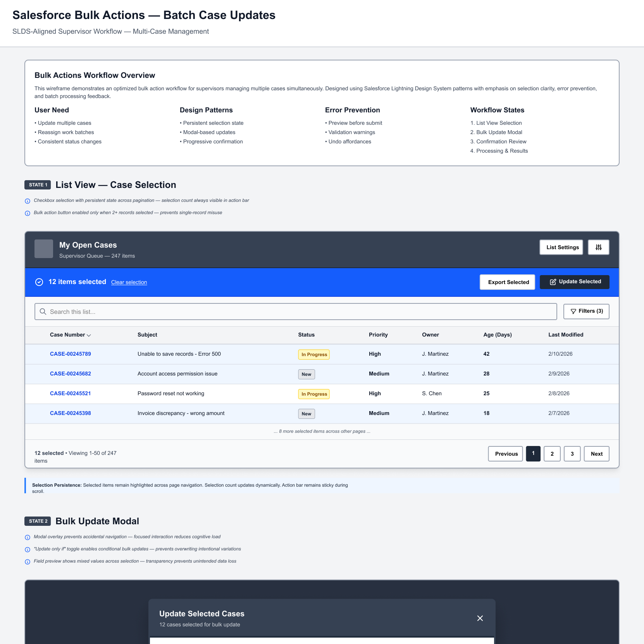Select pagination page 2

pos(552,454)
